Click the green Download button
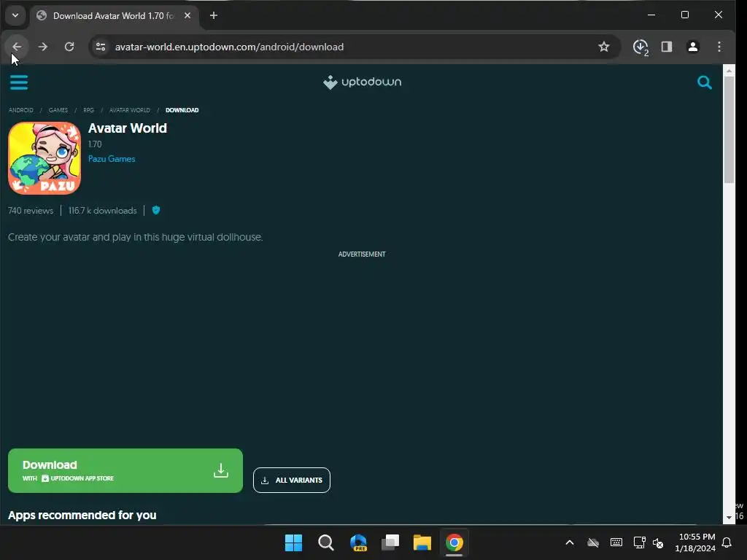747x560 pixels. click(x=125, y=470)
